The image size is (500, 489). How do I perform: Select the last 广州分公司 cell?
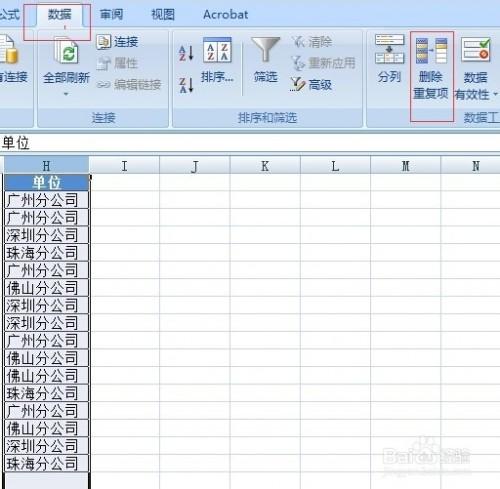[x=47, y=411]
